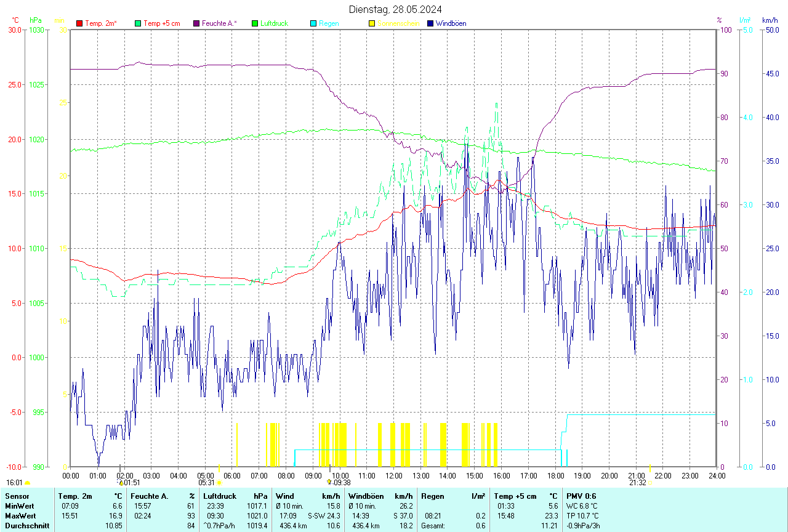This screenshot has height=532, width=788.
Task: Click the '06:00' time axis label
Action: [x=232, y=475]
